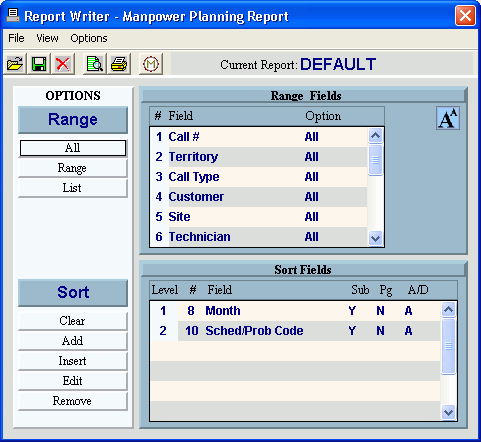This screenshot has width=481, height=442.
Task: Open the Options menu
Action: (x=89, y=38)
